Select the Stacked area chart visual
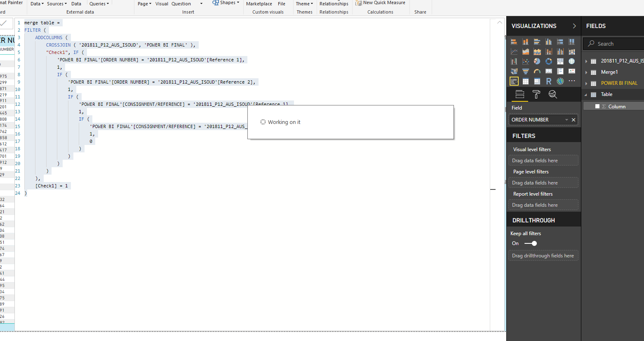 pyautogui.click(x=537, y=51)
